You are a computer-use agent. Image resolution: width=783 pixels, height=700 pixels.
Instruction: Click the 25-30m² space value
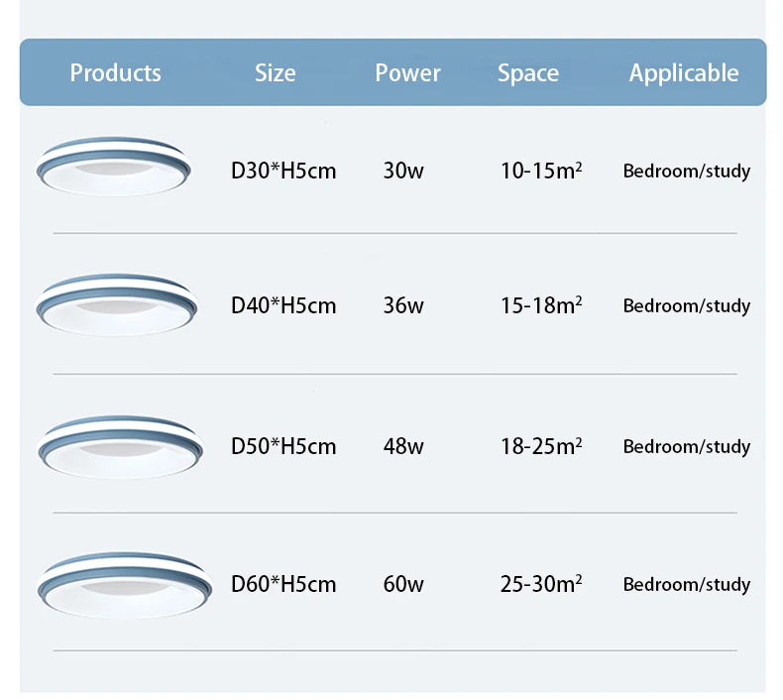point(541,584)
